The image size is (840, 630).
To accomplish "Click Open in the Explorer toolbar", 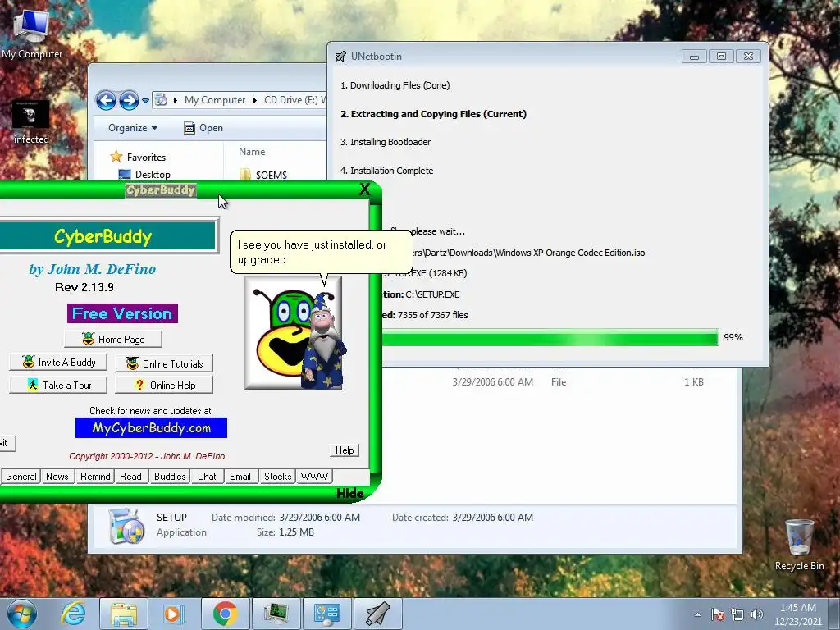I will (x=203, y=127).
